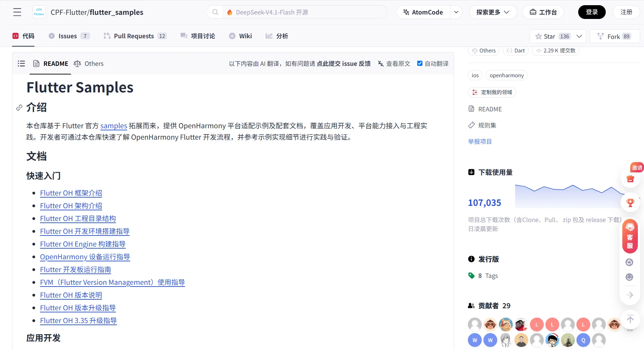Open Flutter OH Engine 构建指导 link
Image resolution: width=644 pixels, height=350 pixels.
(83, 244)
